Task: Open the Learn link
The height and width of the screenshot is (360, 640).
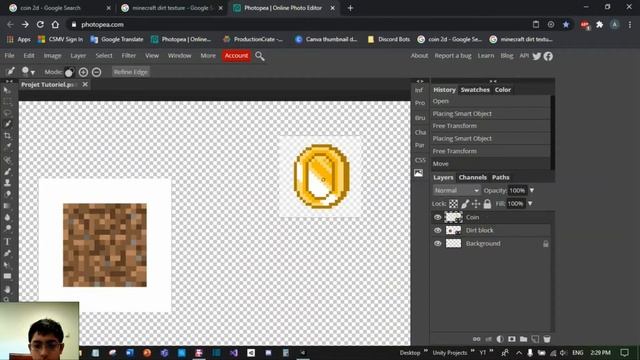Action: (486, 56)
